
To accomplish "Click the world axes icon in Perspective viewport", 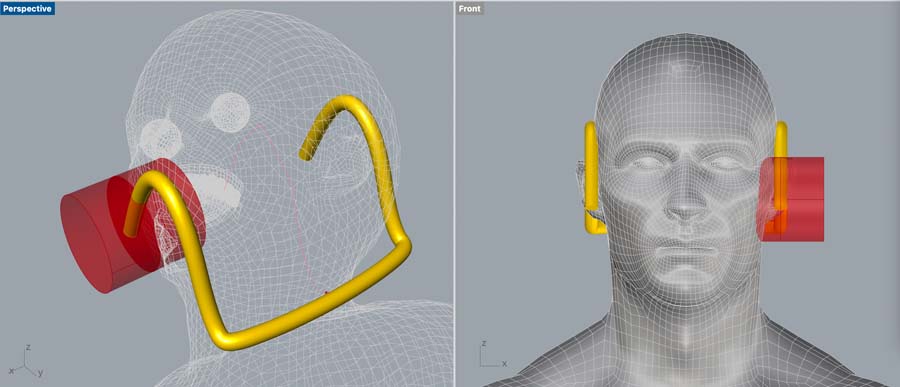I will click(26, 362).
